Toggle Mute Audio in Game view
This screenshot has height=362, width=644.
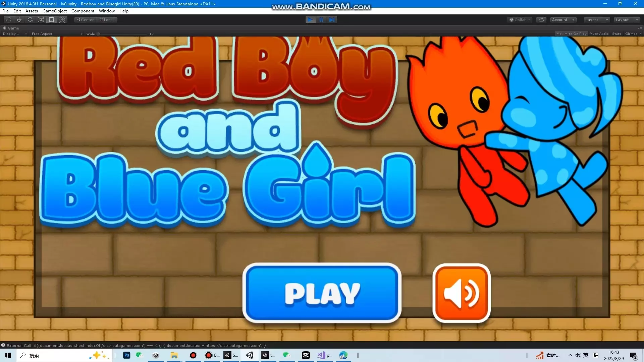(x=599, y=34)
